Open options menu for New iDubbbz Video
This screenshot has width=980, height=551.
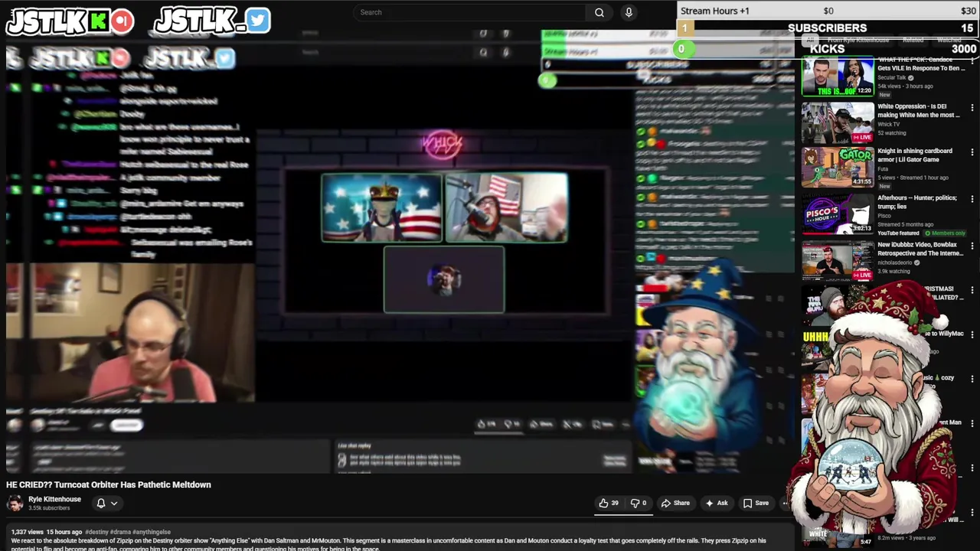coord(972,246)
